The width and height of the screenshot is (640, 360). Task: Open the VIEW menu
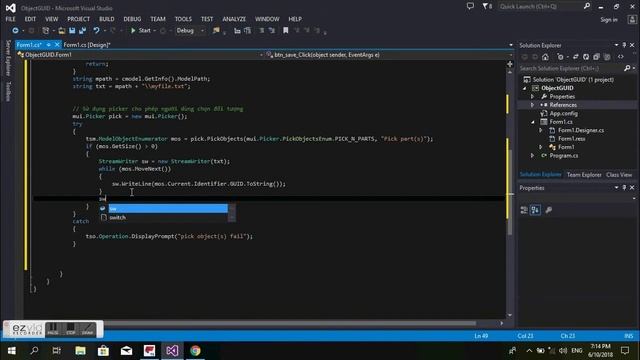click(x=51, y=19)
